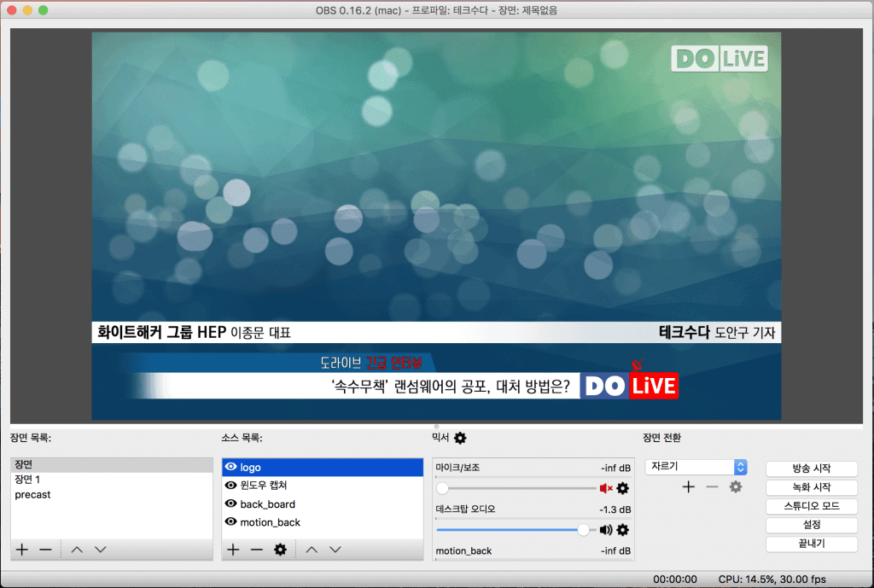Open the 자르기 transition dropdown

(x=696, y=467)
